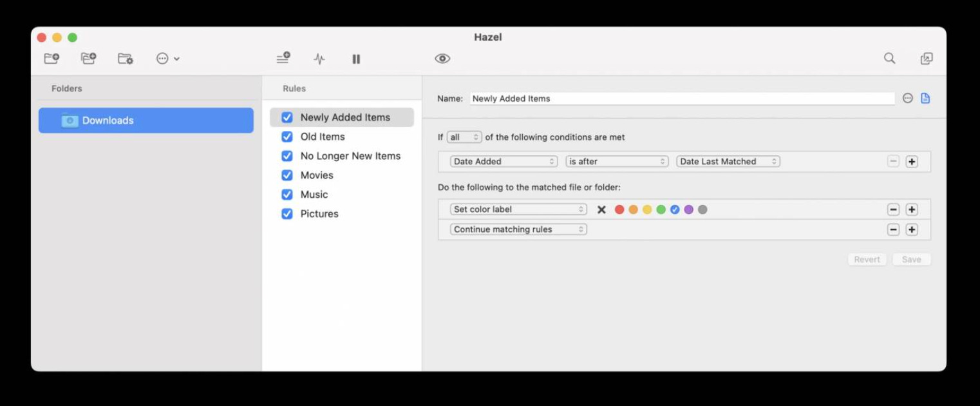Choose the blue checked color label
This screenshot has width=980, height=406.
(675, 209)
